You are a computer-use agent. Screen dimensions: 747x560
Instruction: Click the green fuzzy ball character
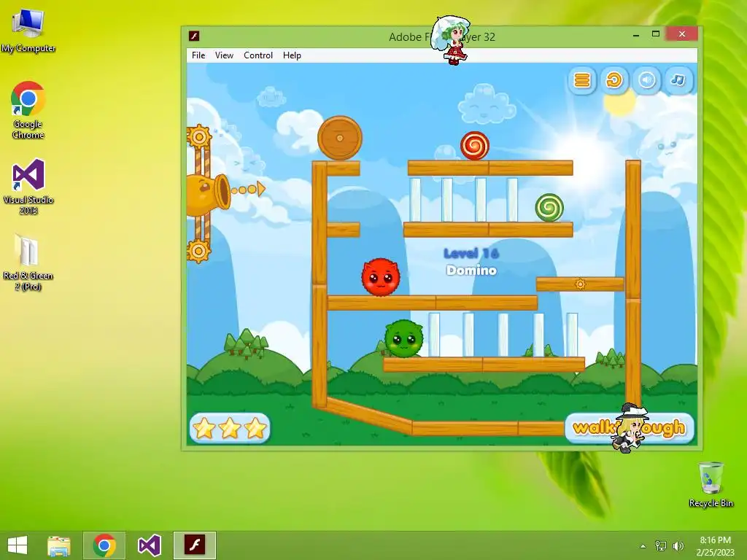coord(403,338)
